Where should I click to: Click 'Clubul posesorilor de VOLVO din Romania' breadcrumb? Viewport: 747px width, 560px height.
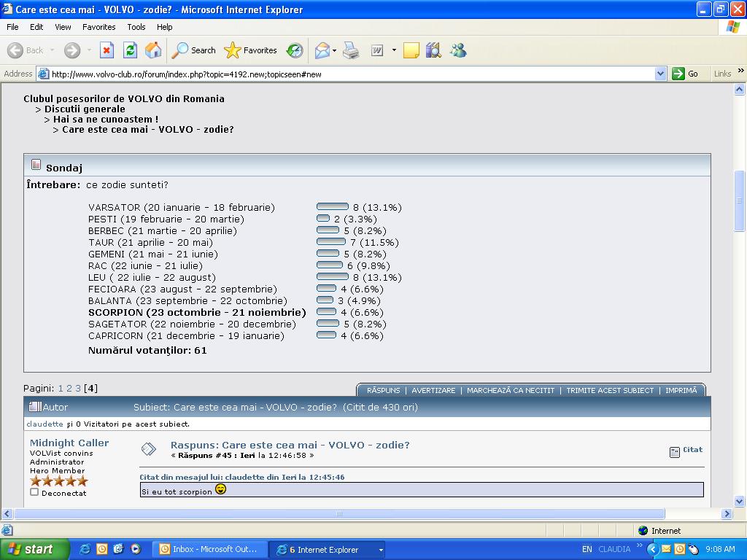tap(124, 98)
